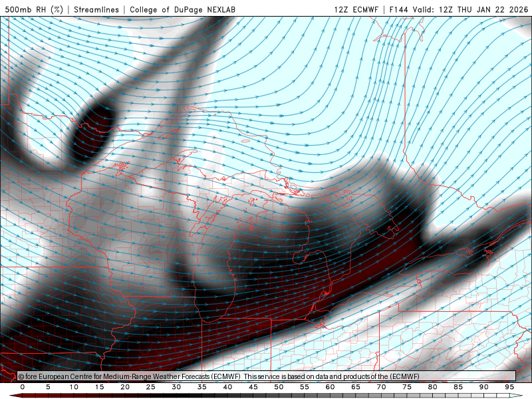Click the 90 value on the color scale

pyautogui.click(x=483, y=387)
